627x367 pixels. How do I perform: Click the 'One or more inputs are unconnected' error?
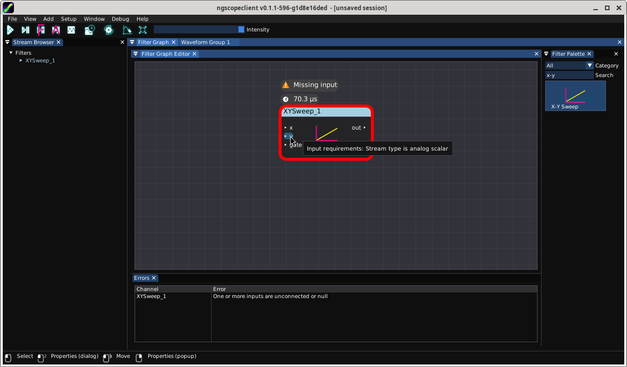[270, 296]
